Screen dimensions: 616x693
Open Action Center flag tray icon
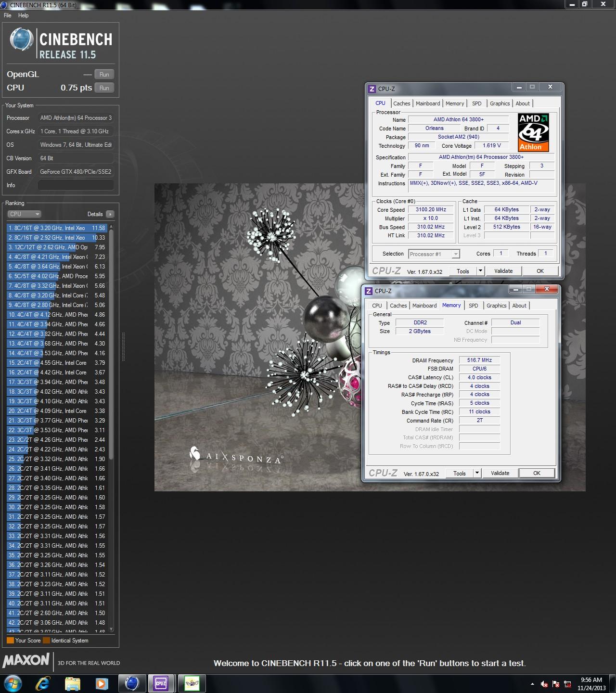556,684
